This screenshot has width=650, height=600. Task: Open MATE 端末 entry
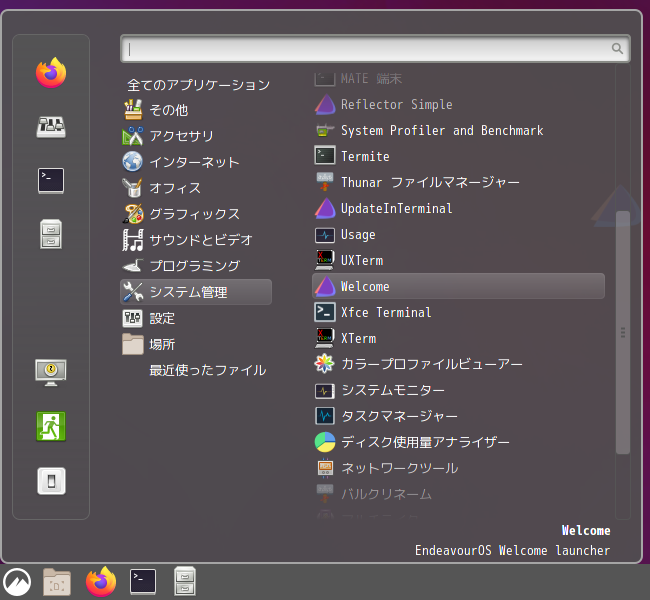tap(458, 79)
